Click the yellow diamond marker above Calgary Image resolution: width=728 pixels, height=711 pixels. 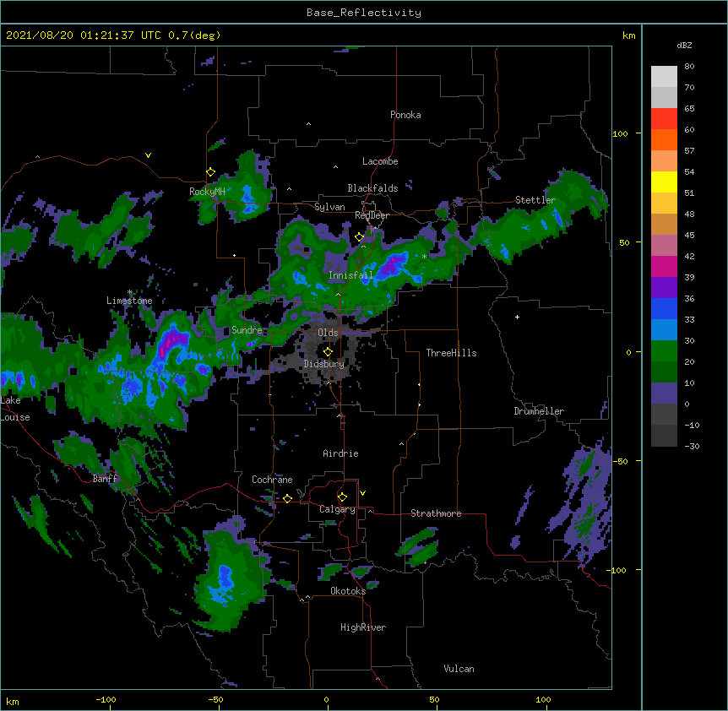click(x=342, y=497)
